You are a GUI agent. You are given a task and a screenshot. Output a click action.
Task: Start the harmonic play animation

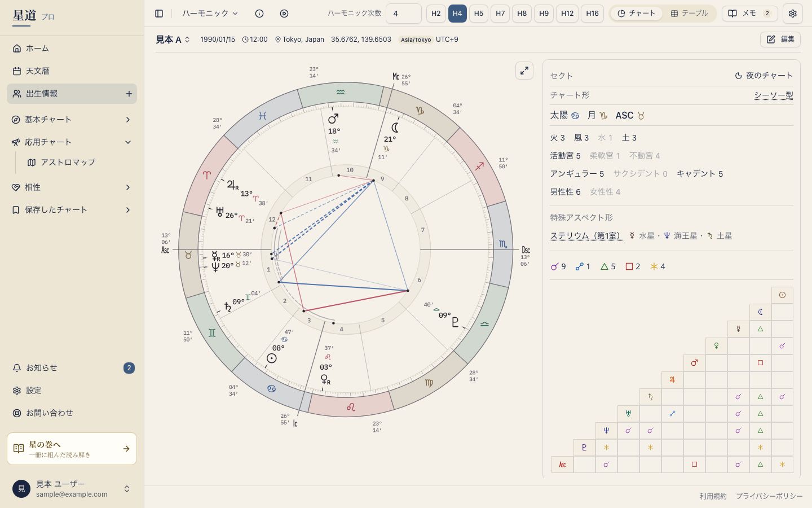click(284, 14)
